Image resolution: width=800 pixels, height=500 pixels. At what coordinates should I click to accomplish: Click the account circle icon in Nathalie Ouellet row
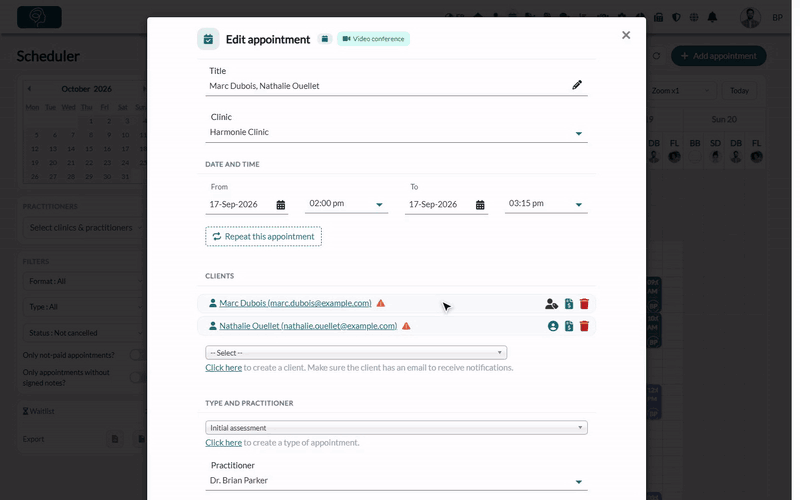tap(553, 326)
